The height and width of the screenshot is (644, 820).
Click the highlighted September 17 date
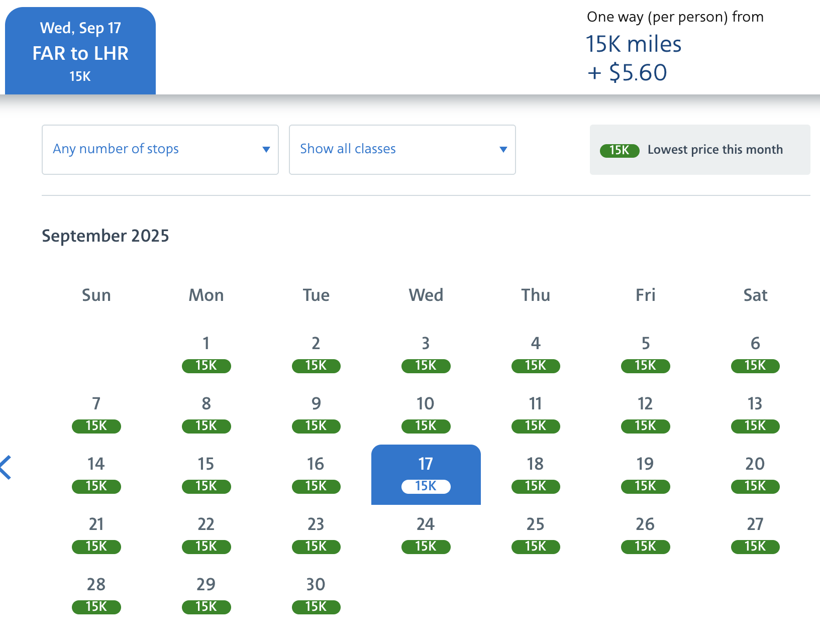(x=426, y=475)
